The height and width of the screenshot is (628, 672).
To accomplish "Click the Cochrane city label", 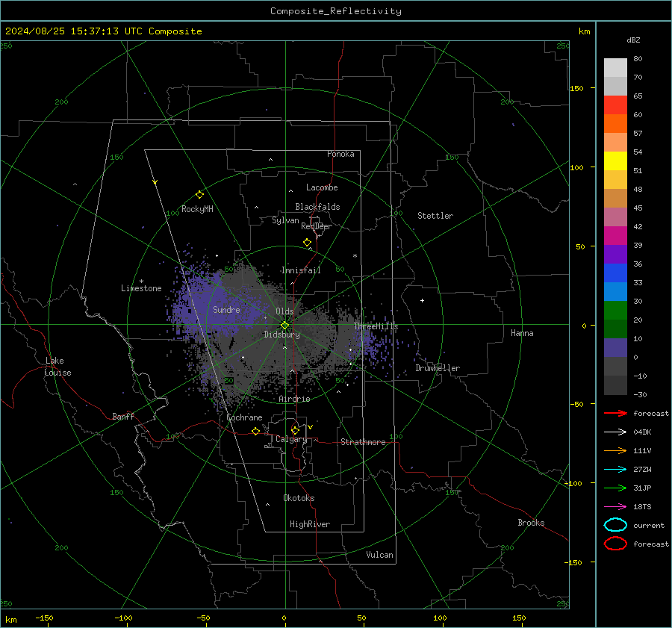I will click(x=244, y=417).
